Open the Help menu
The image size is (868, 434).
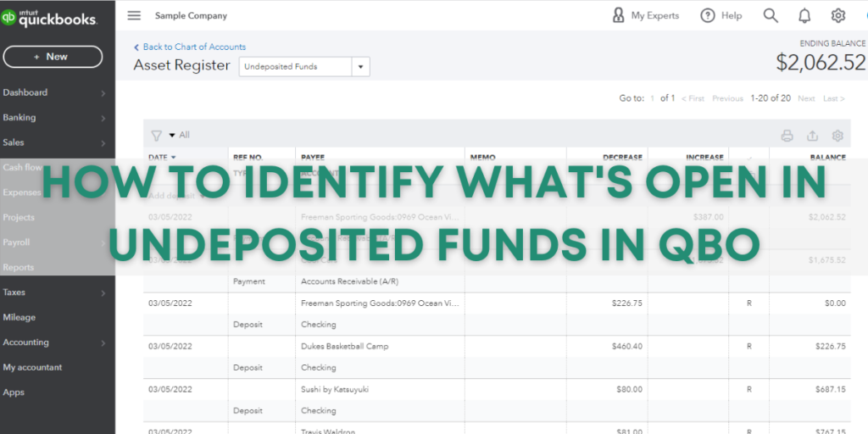721,15
